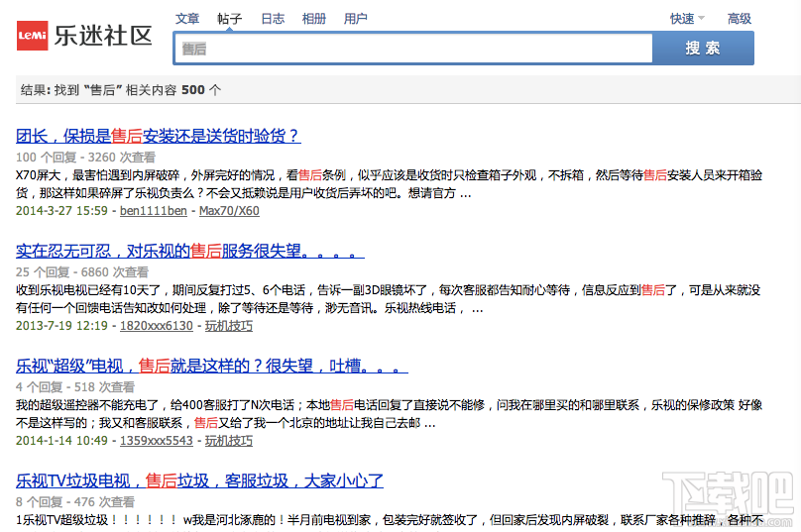The image size is (801, 532).
Task: Go to the Max70/X60 forum link
Action: tap(229, 211)
